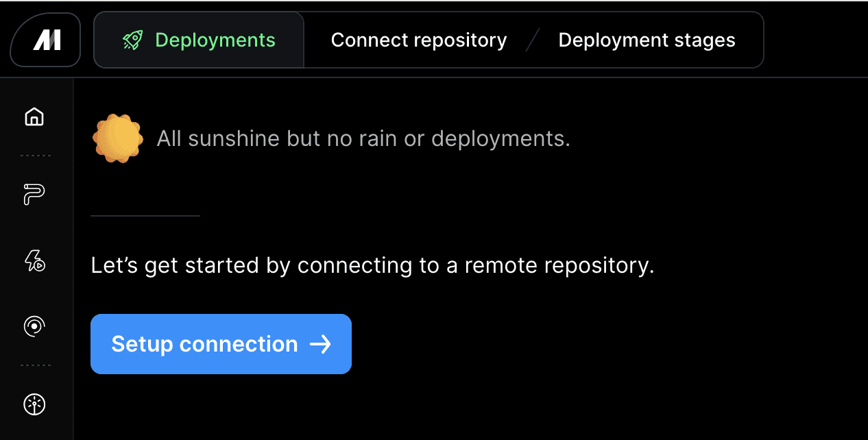Click the dotted separator above wheel icon

[x=35, y=365]
